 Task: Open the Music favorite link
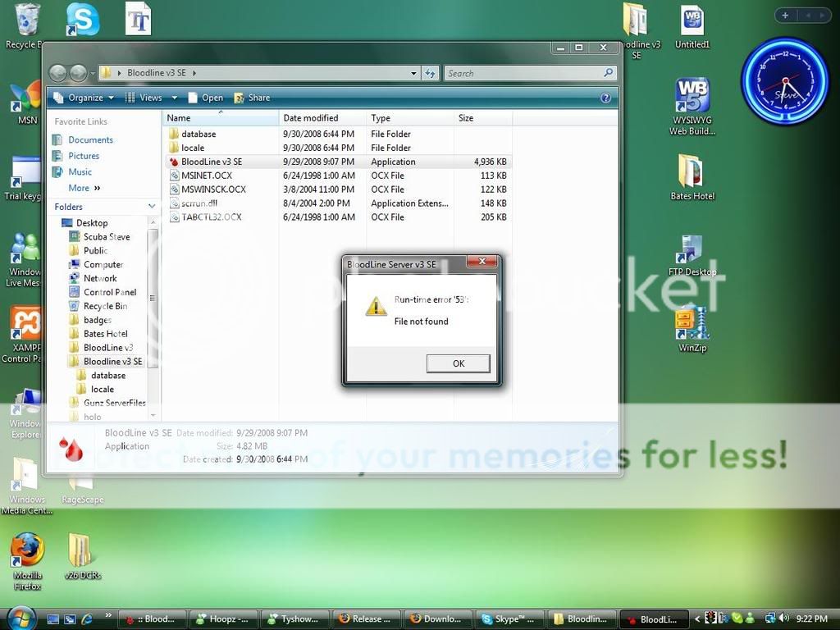tap(72, 172)
